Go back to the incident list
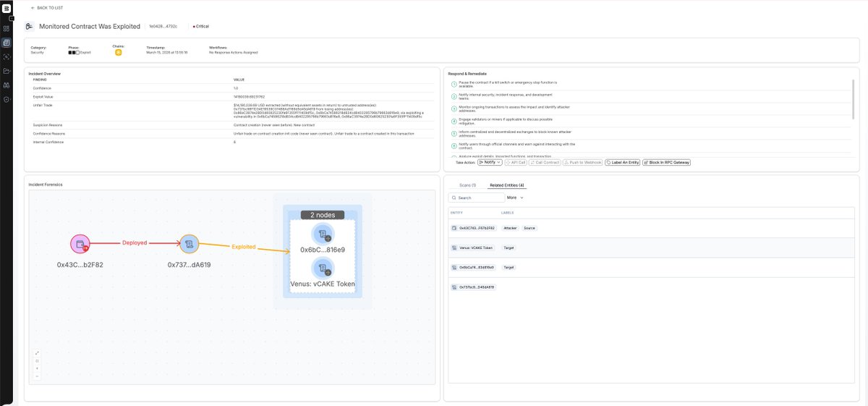Screen dimensions: 868x406 (x=48, y=7)
